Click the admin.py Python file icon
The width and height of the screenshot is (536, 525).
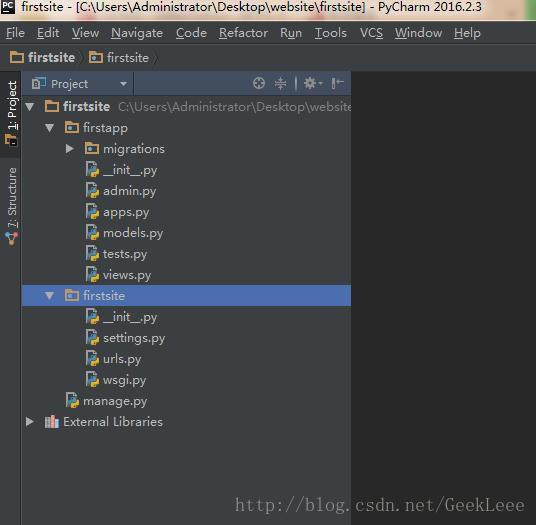click(92, 191)
